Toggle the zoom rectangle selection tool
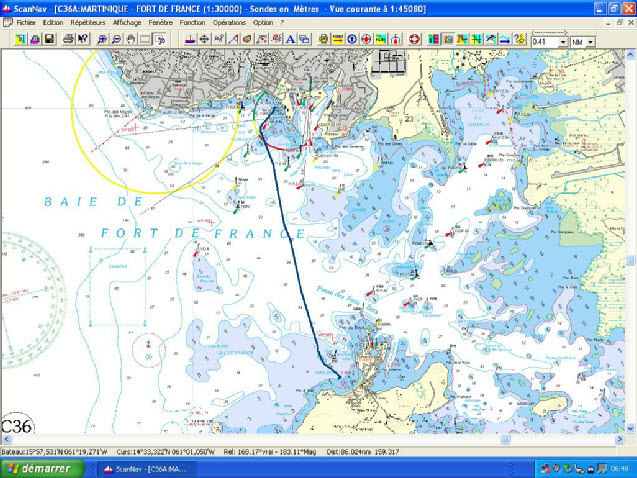The width and height of the screenshot is (637, 478). (145, 39)
